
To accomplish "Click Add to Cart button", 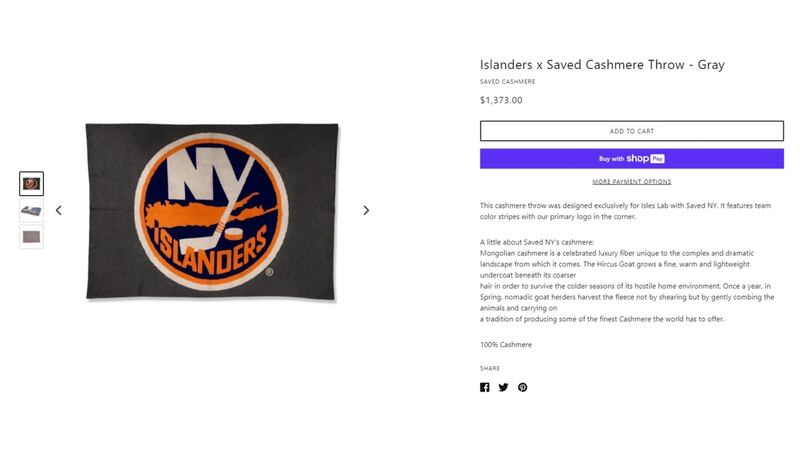I will tap(631, 131).
